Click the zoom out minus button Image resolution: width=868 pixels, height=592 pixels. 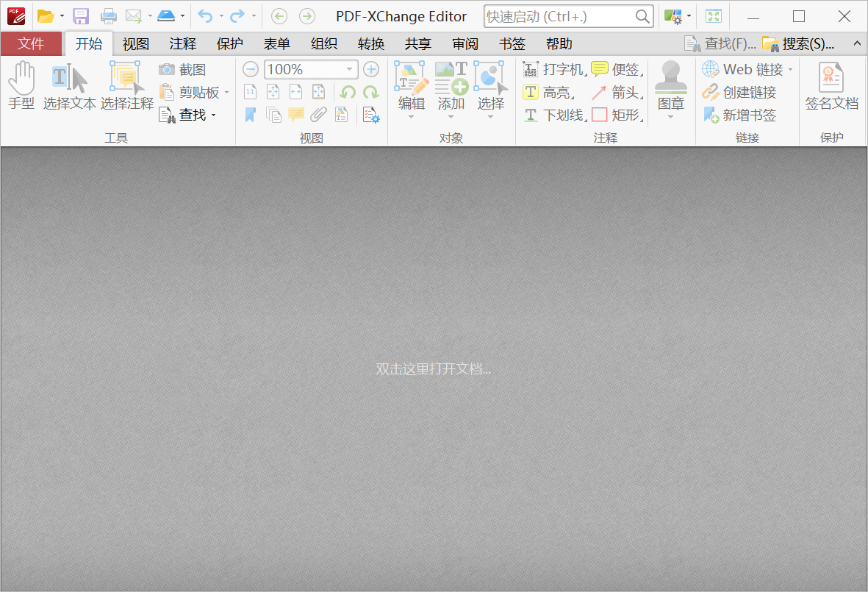coord(251,70)
